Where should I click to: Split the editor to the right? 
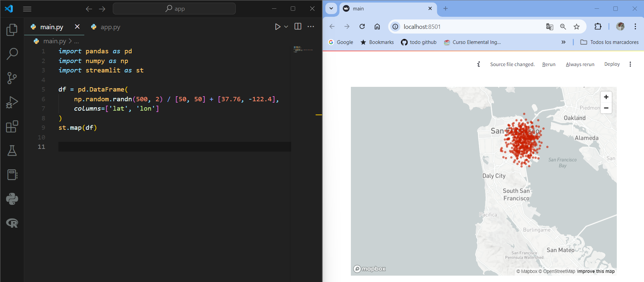(x=298, y=26)
